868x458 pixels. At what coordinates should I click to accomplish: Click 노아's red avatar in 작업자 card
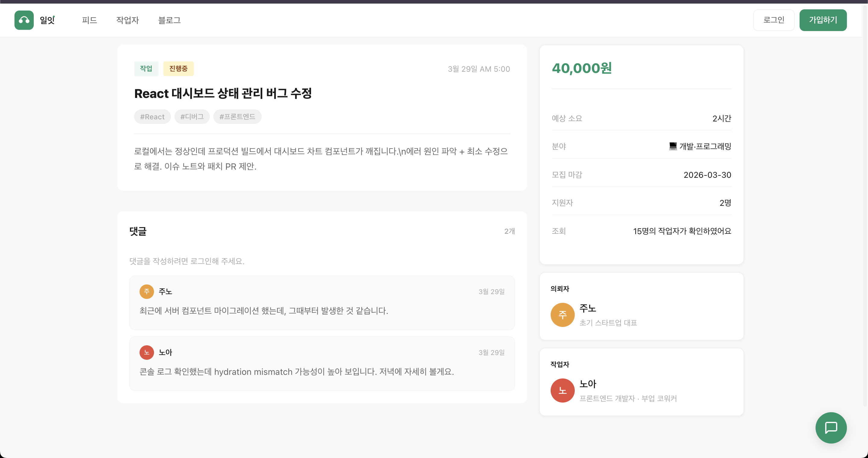[x=562, y=391]
